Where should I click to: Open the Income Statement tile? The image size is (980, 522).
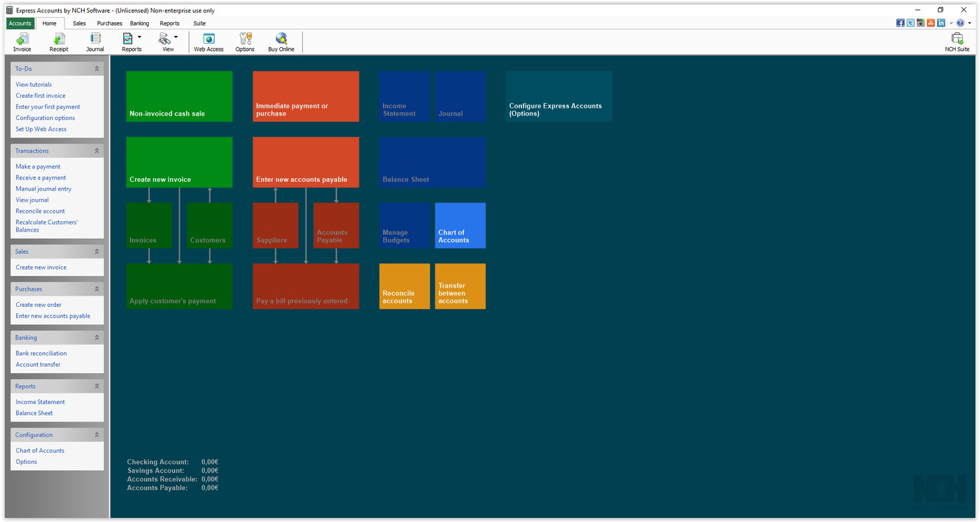tap(405, 97)
